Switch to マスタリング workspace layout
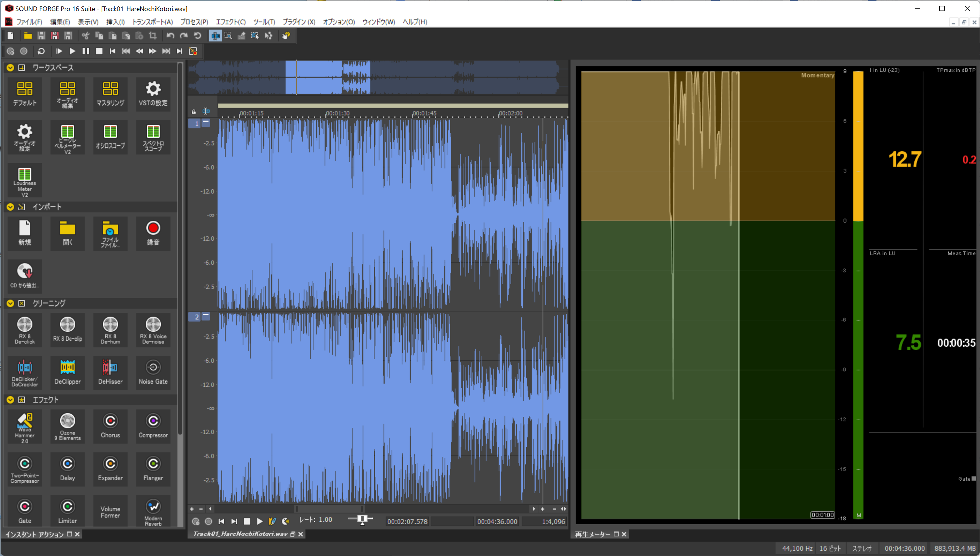The image size is (980, 556). coord(110,94)
